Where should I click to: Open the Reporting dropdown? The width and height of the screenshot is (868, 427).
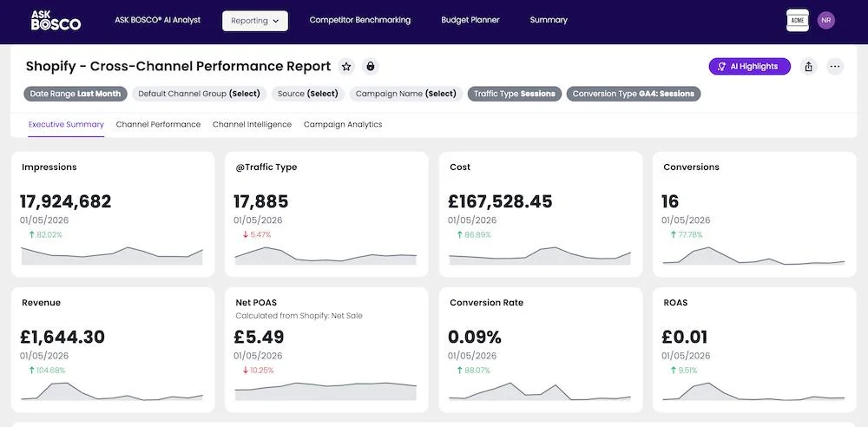click(x=255, y=21)
